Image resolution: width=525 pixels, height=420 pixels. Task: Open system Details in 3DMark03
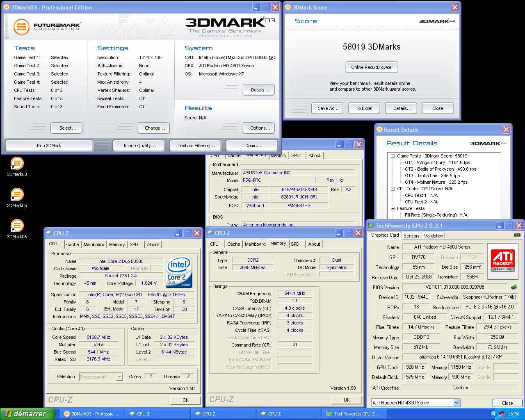(x=259, y=90)
